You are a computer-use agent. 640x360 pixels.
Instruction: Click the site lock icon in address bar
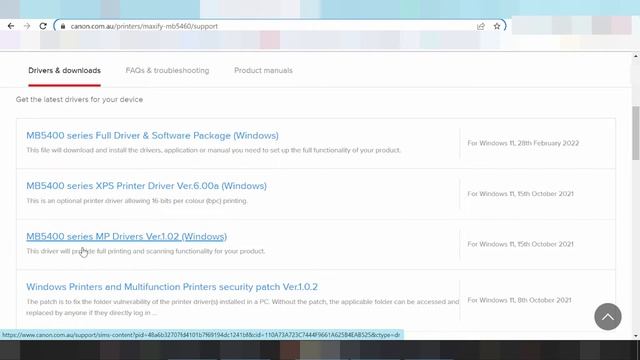[62, 26]
